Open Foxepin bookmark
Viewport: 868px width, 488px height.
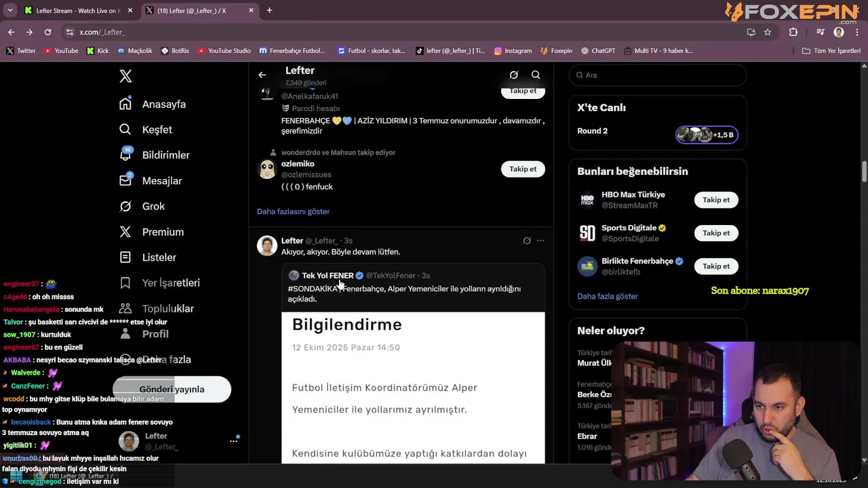point(556,51)
